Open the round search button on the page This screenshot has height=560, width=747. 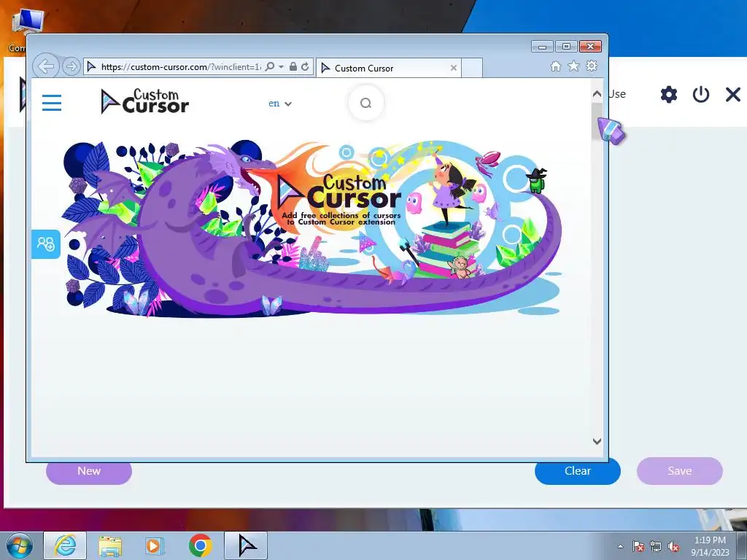[x=366, y=103]
